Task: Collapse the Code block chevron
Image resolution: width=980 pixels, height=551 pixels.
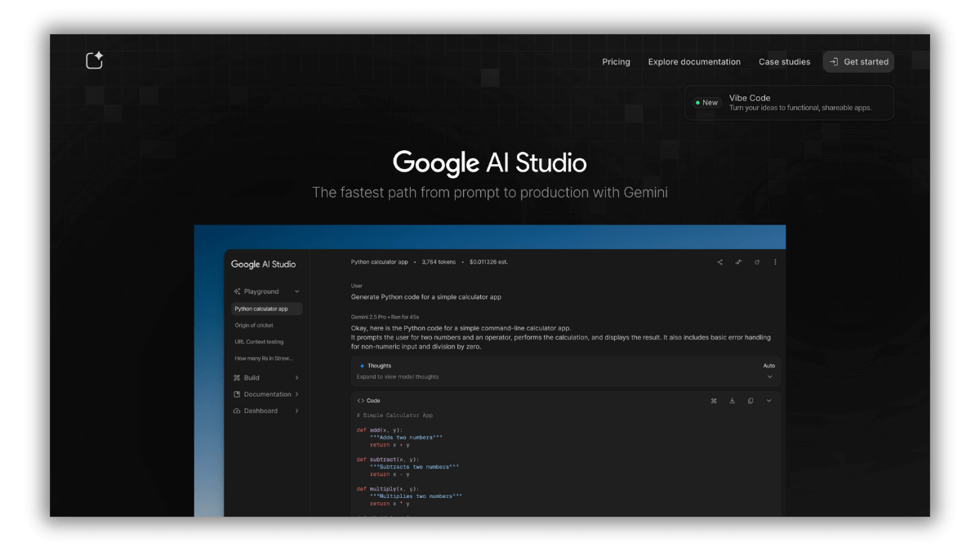Action: [x=768, y=401]
